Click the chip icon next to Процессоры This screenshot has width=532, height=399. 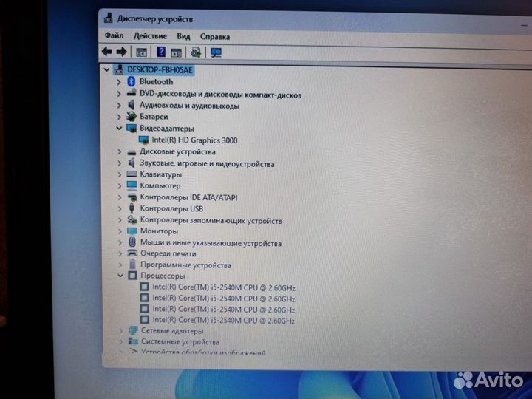click(133, 275)
